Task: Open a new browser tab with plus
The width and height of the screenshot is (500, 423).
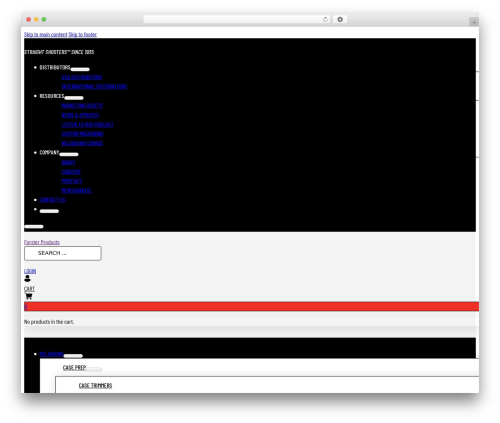Action: click(x=474, y=22)
